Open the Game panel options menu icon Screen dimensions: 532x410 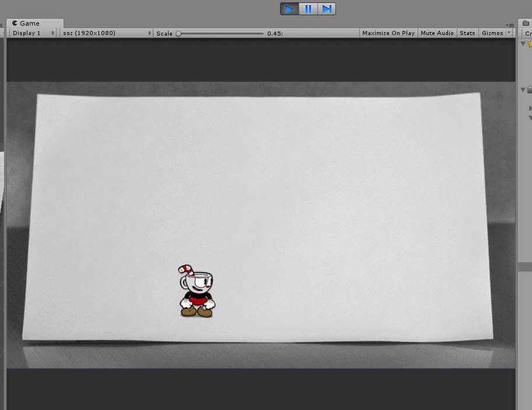point(510,25)
